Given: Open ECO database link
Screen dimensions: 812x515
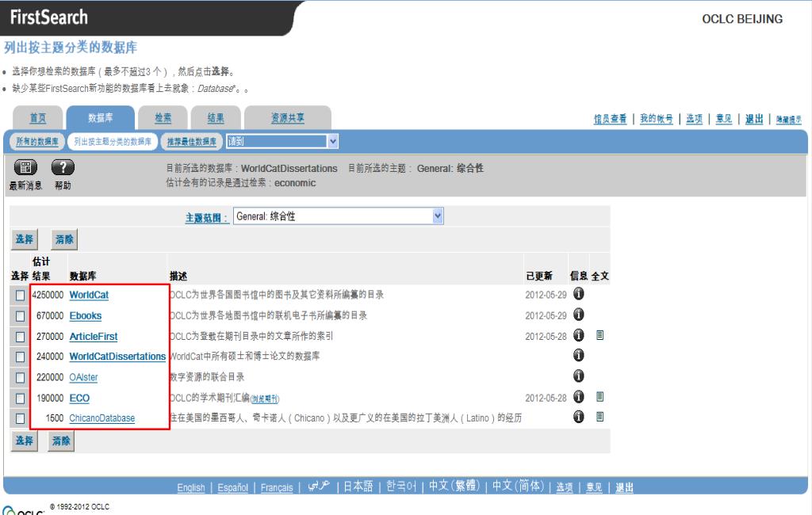Looking at the screenshot, I should pyautogui.click(x=79, y=398).
